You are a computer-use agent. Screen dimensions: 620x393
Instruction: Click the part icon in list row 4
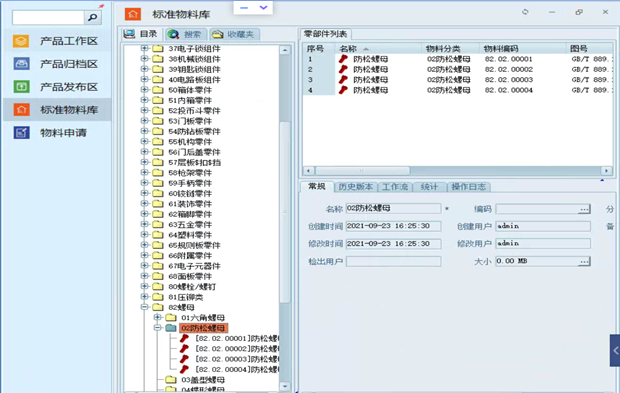(x=343, y=90)
